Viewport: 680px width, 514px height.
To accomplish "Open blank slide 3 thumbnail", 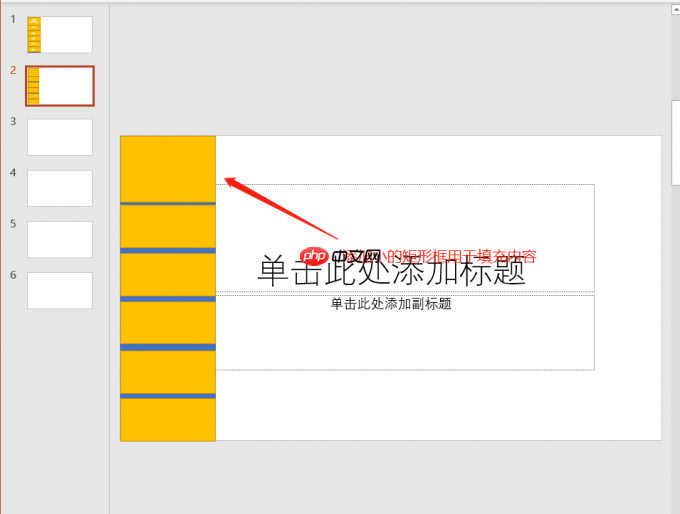I will point(60,137).
